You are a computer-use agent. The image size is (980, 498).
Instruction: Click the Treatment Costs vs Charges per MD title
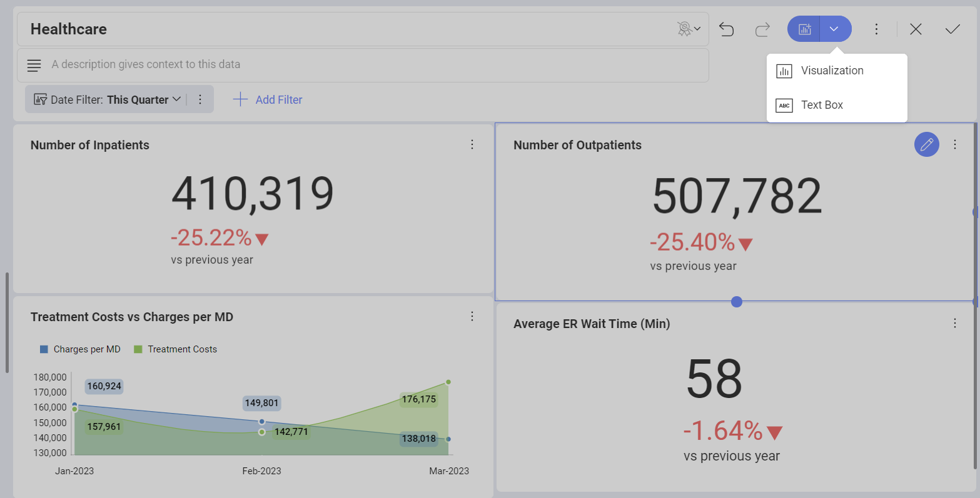pyautogui.click(x=132, y=317)
